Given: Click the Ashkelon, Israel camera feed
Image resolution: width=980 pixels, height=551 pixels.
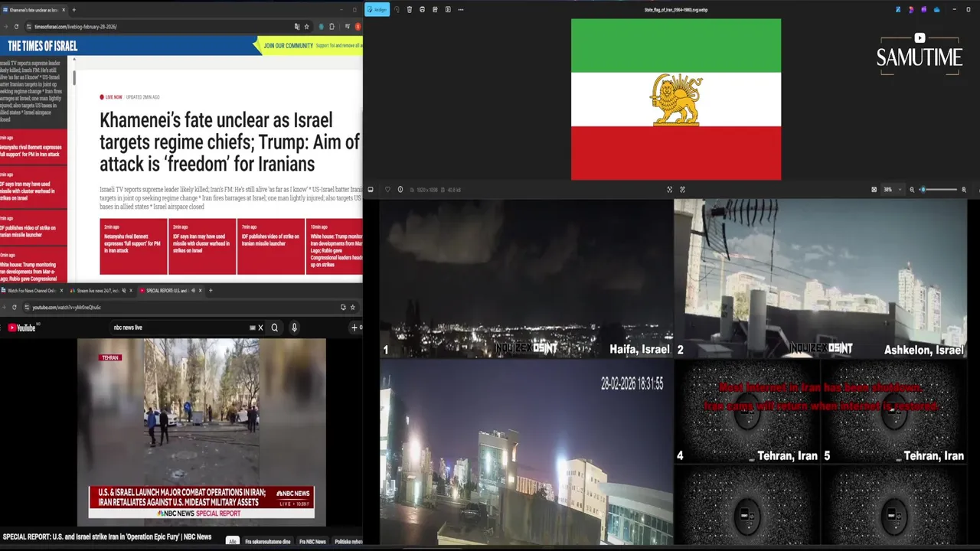Looking at the screenshot, I should [820, 279].
